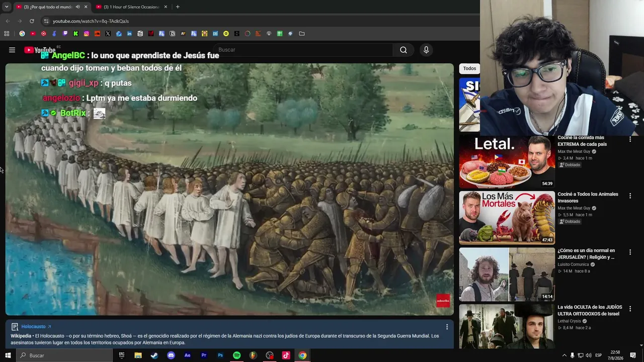
Task: Open options menu for Cociné la comida video
Action: [630, 139]
